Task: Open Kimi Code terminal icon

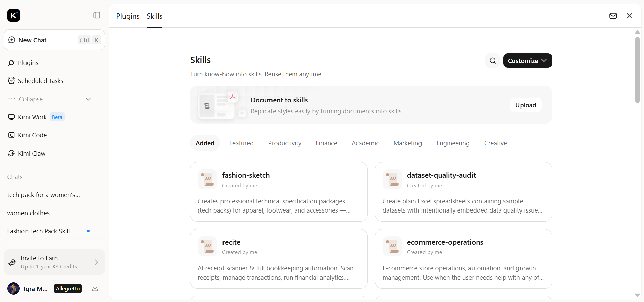Action: [11, 135]
